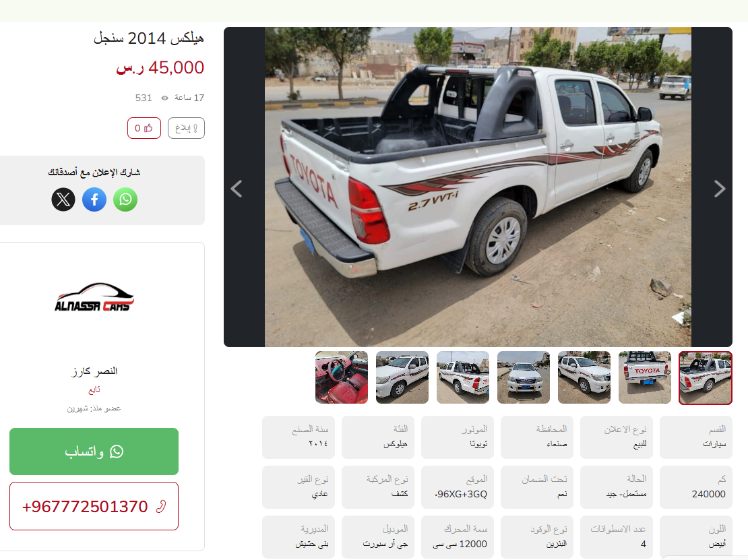Follow the seller with تابع link
Viewport: 748px width, 560px height.
click(x=94, y=390)
